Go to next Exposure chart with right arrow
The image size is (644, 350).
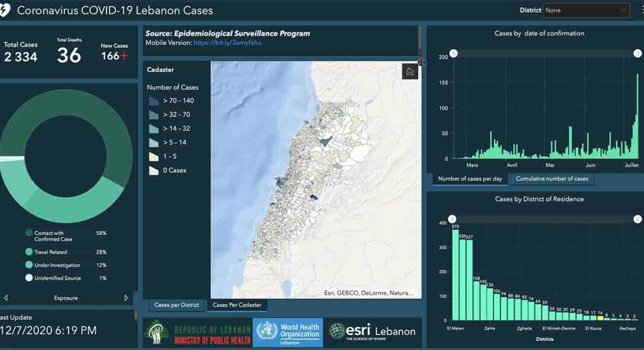click(126, 298)
